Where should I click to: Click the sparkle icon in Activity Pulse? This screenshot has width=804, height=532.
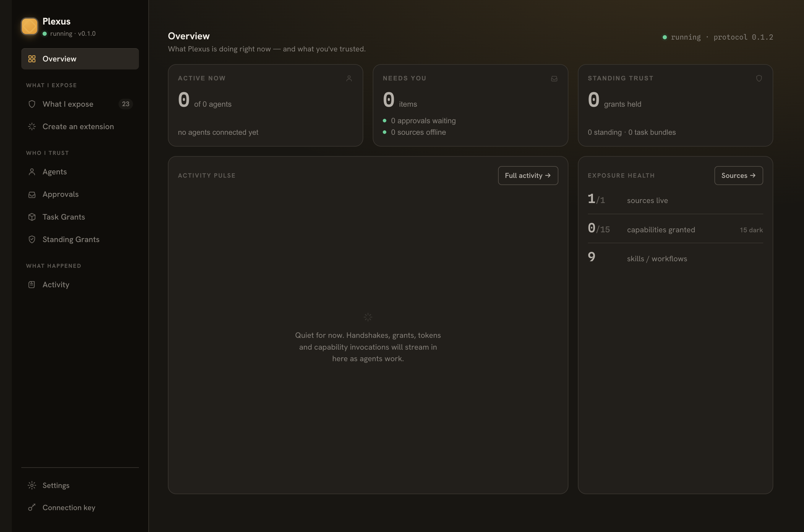coord(368,317)
